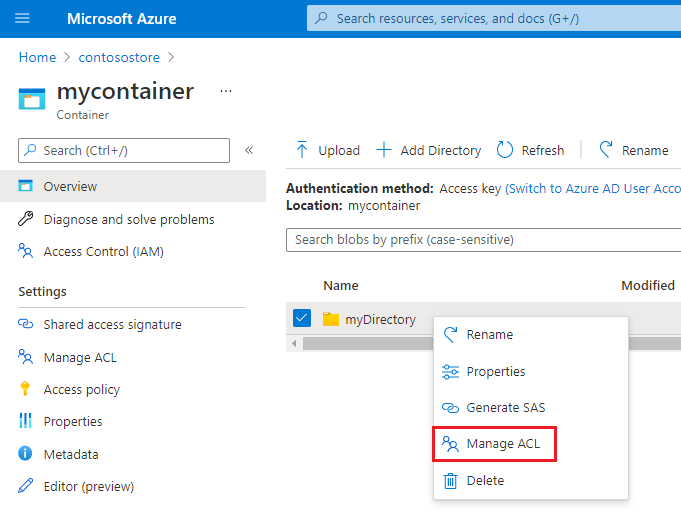The image size is (681, 523).
Task: Click the contosostore breadcrumb link
Action: pyautogui.click(x=118, y=57)
